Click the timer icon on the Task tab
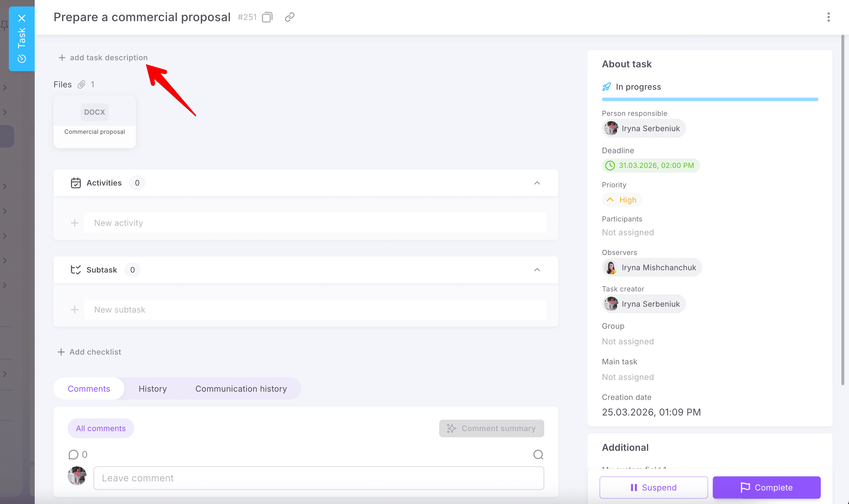Screen dimensions: 849x504 click(x=22, y=59)
